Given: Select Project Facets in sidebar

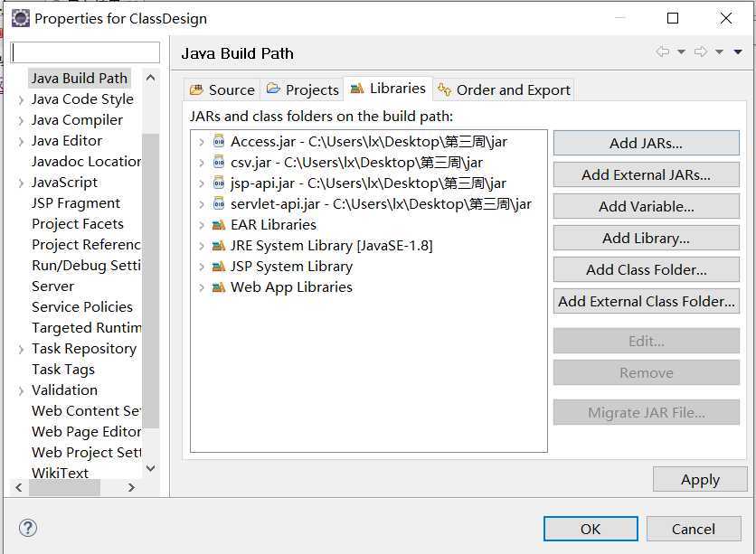Looking at the screenshot, I should click(x=78, y=224).
